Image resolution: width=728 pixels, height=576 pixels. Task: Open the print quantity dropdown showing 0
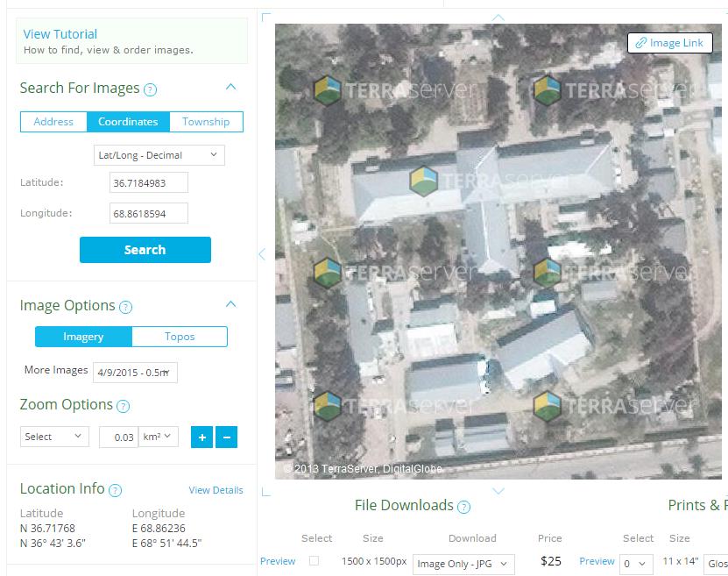tap(636, 564)
